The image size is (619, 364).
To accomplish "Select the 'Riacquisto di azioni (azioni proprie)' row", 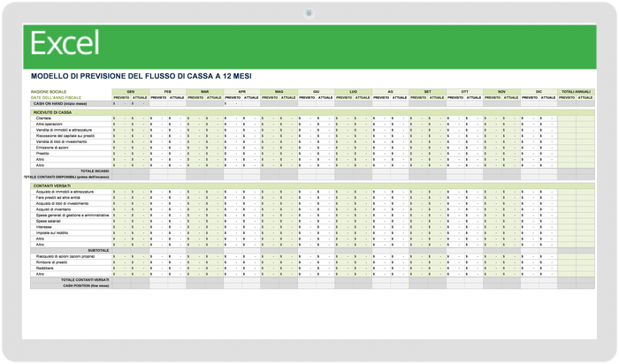I will (x=65, y=256).
